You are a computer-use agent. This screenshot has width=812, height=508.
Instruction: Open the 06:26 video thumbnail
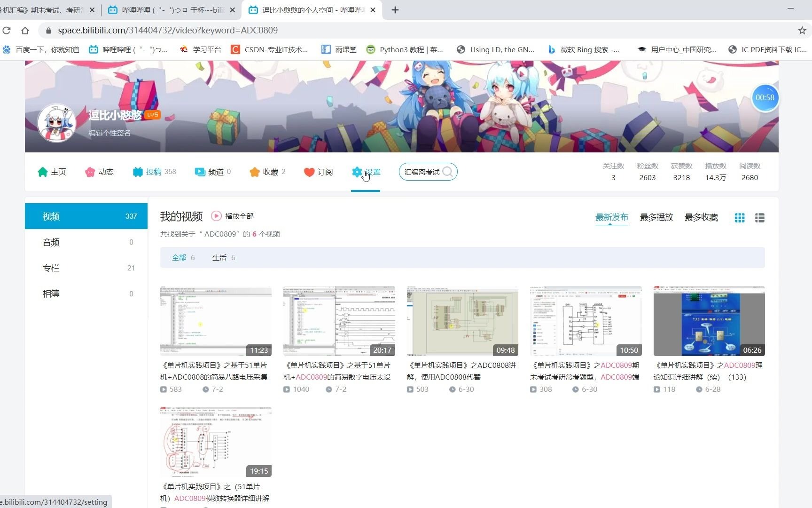point(709,321)
